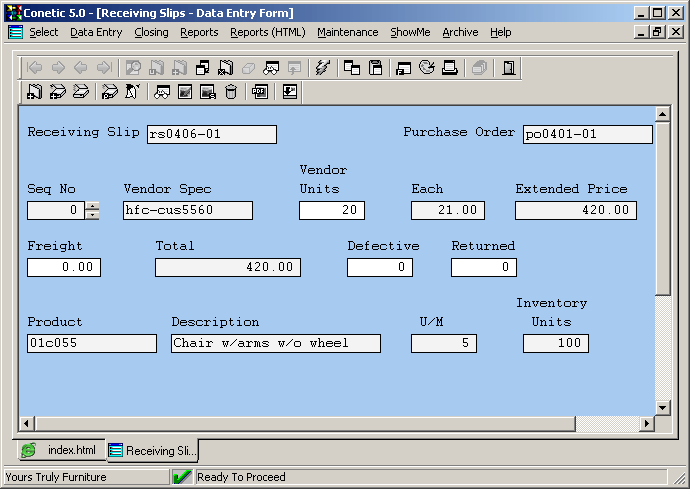Switch to the index.html tab

[60, 451]
